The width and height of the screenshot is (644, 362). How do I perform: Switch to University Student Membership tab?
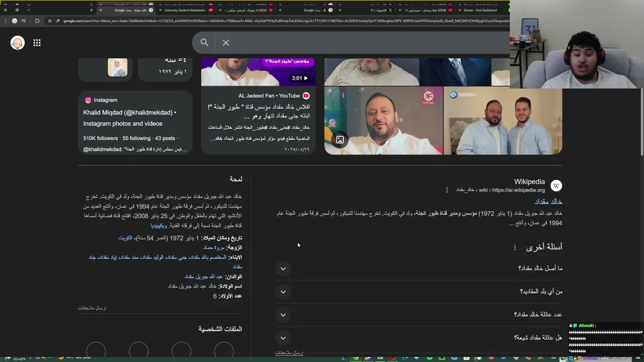(x=186, y=10)
